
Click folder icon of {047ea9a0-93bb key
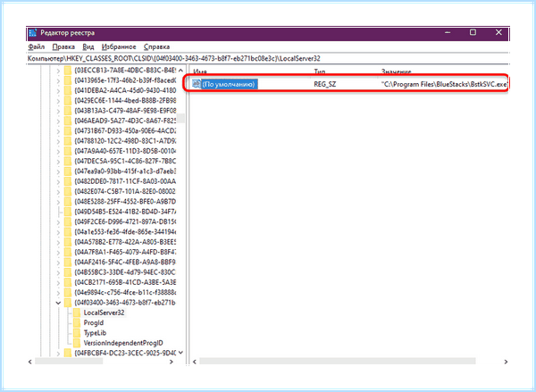(x=68, y=171)
